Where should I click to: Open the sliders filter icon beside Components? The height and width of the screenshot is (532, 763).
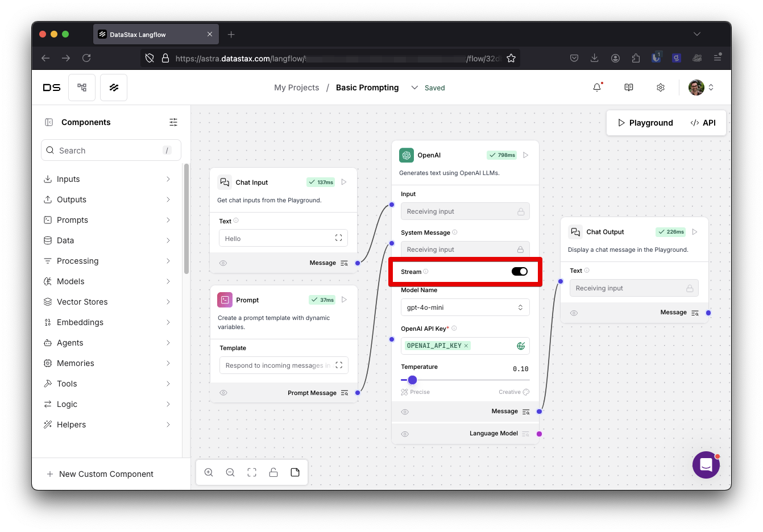pyautogui.click(x=173, y=122)
